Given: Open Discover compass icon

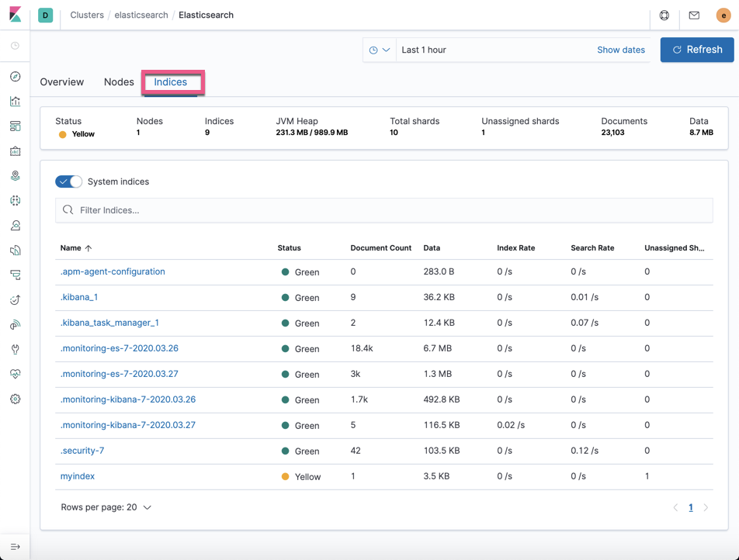Looking at the screenshot, I should 15,76.
